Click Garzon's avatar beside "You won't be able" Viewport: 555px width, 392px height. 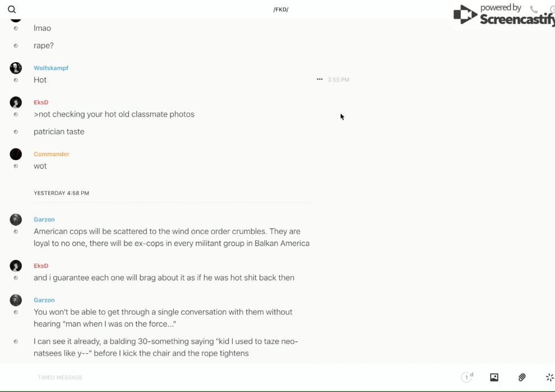pyautogui.click(x=16, y=300)
